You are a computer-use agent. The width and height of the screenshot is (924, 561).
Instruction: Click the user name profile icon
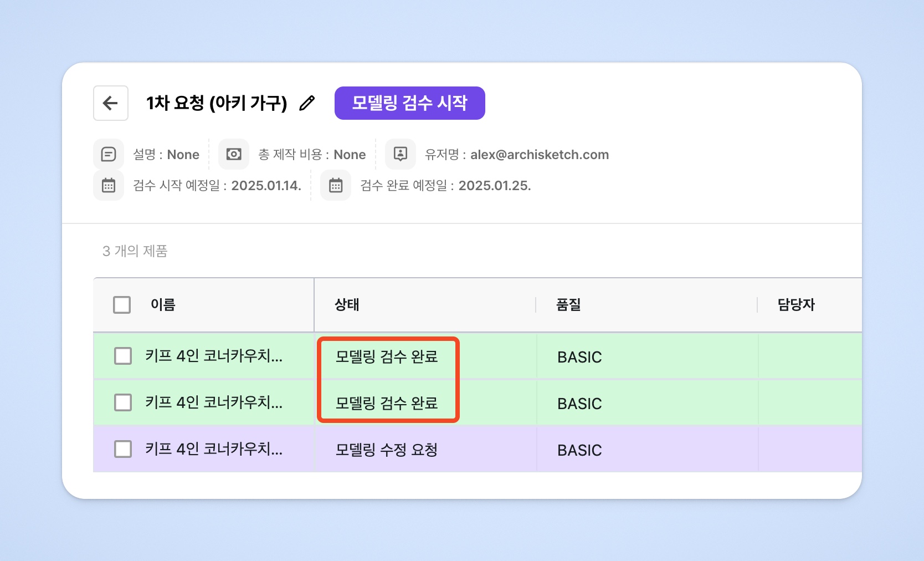tap(400, 154)
